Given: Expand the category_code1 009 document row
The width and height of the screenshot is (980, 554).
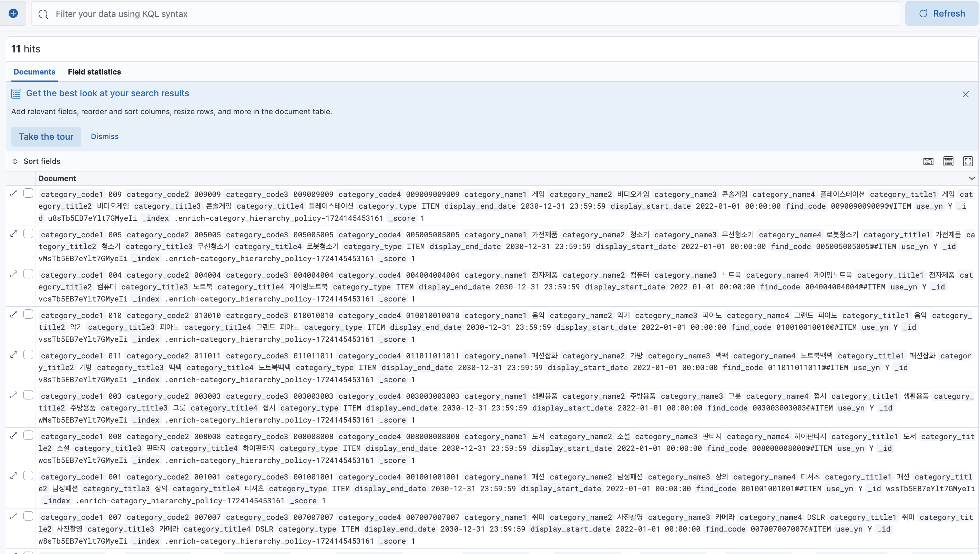Looking at the screenshot, I should point(14,193).
